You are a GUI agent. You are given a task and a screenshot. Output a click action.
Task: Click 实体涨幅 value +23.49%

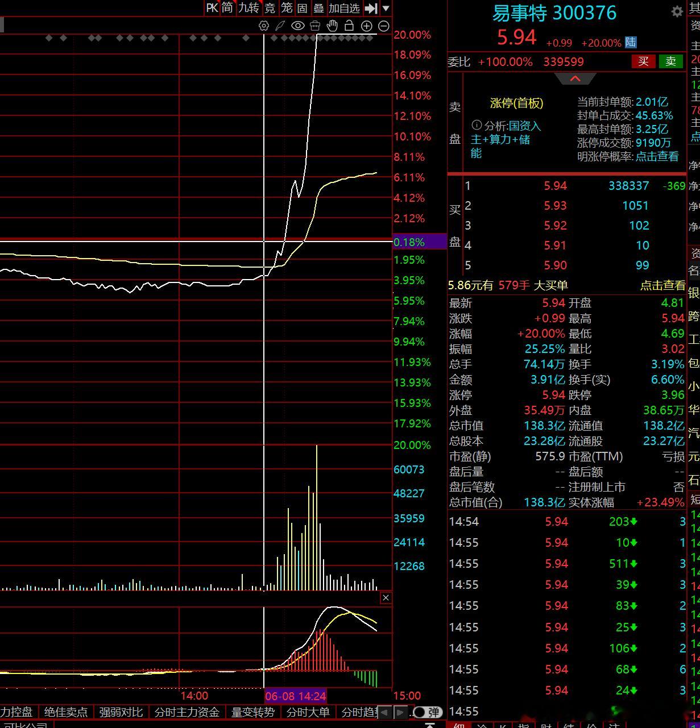[x=660, y=502]
